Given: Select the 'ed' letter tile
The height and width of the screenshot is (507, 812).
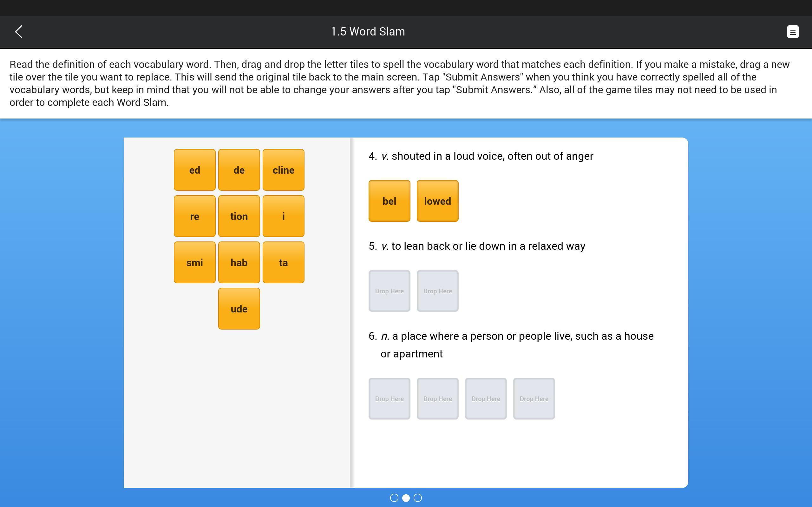Looking at the screenshot, I should 194,170.
